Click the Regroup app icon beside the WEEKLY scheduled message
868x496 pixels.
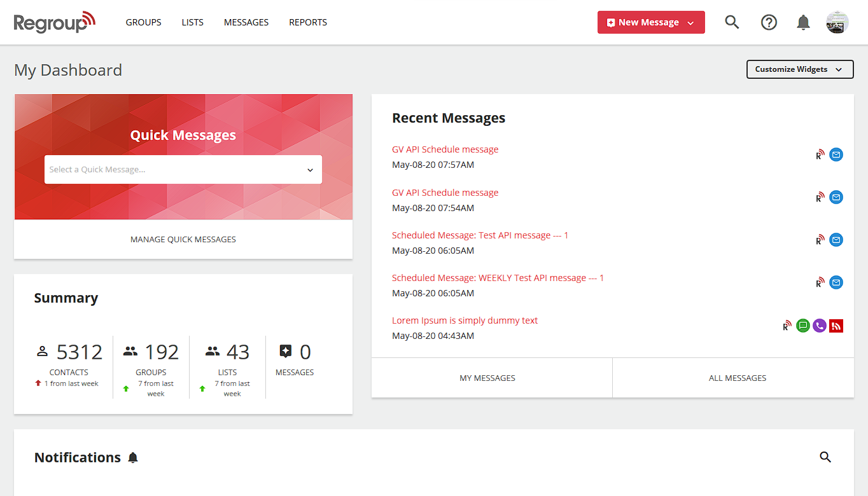tap(820, 282)
